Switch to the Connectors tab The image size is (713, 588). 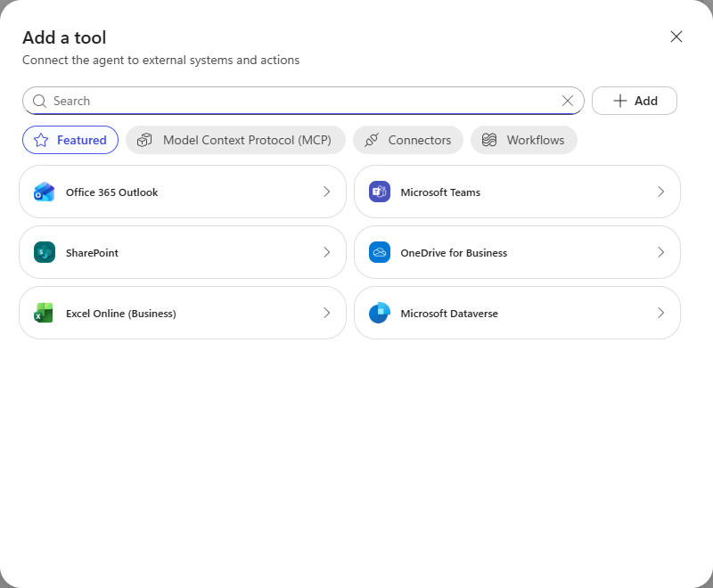(x=408, y=140)
